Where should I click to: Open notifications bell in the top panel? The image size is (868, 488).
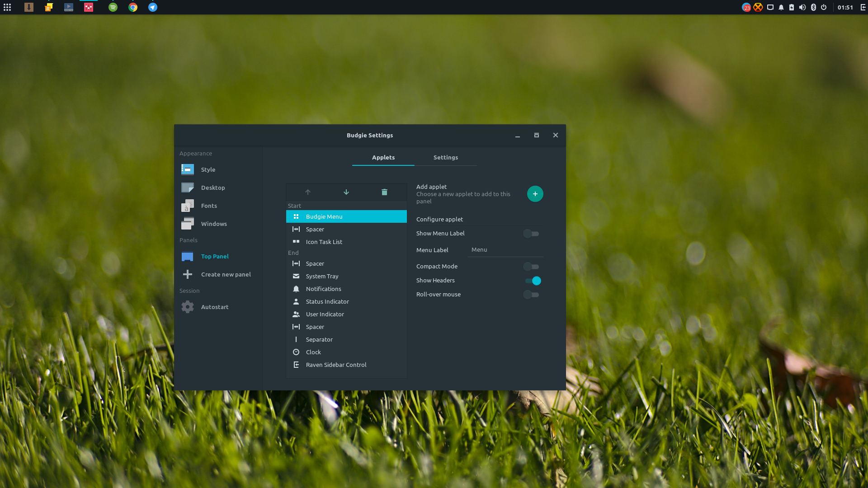[x=781, y=7]
